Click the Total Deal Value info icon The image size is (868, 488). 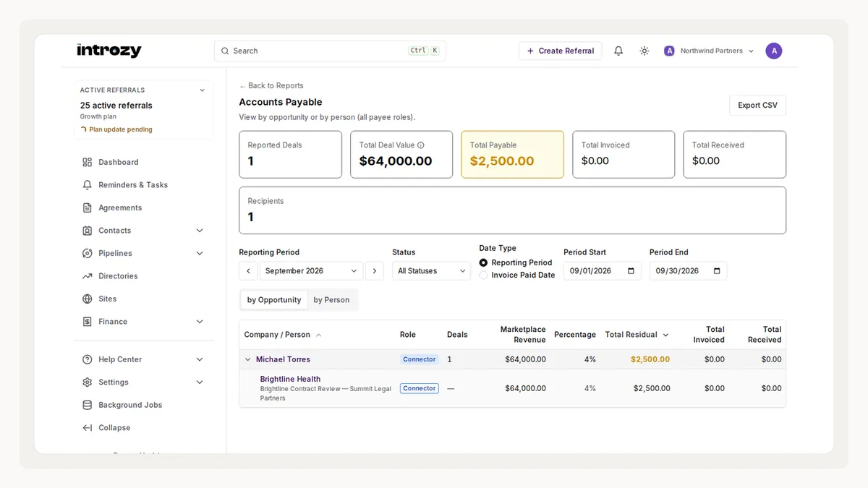pyautogui.click(x=421, y=145)
